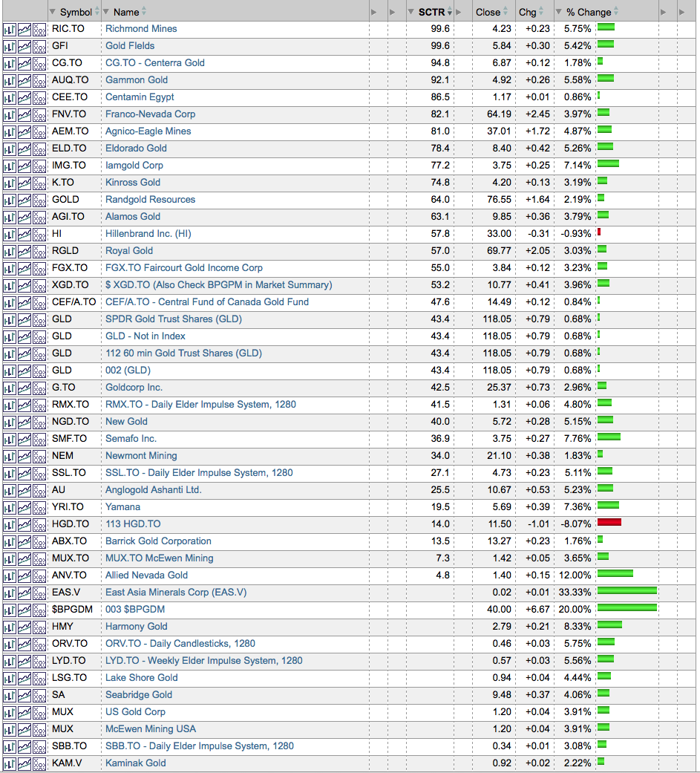Open the line chart icon for GFI
The image size is (700, 773).
pos(24,47)
